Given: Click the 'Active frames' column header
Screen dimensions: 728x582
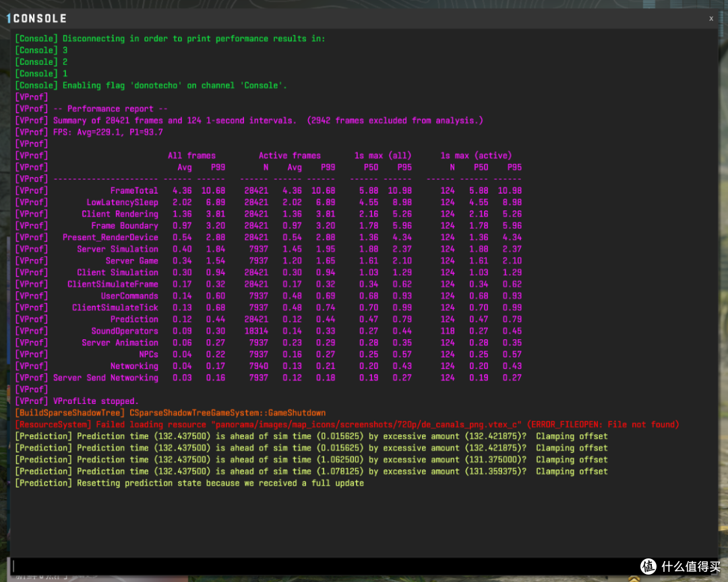Looking at the screenshot, I should (x=290, y=156).
